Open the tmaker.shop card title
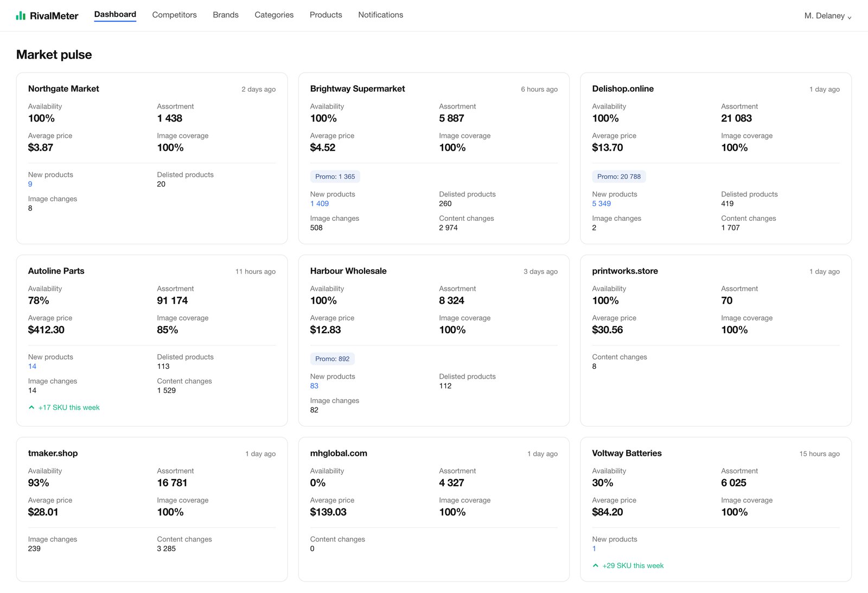Image resolution: width=868 pixels, height=593 pixels. 53,453
